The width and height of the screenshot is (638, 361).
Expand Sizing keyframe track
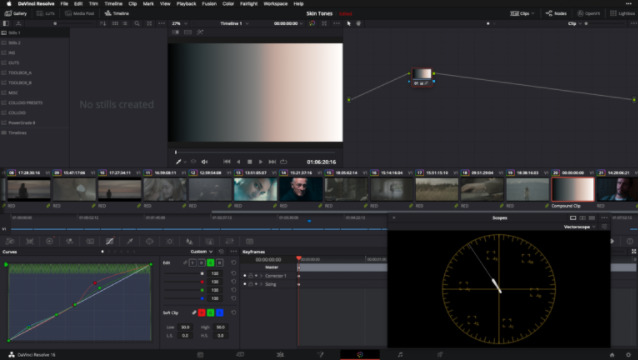261,284
